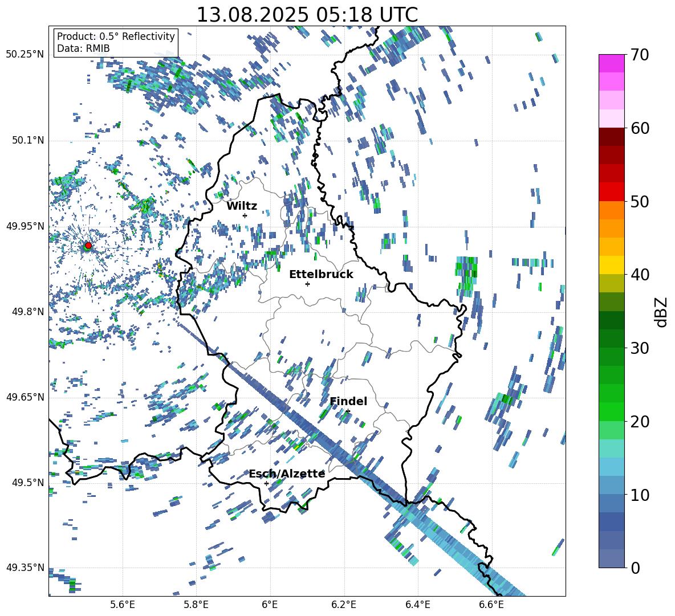Click the 6.4°E longitude label
The width and height of the screenshot is (675, 616).
pyautogui.click(x=417, y=605)
